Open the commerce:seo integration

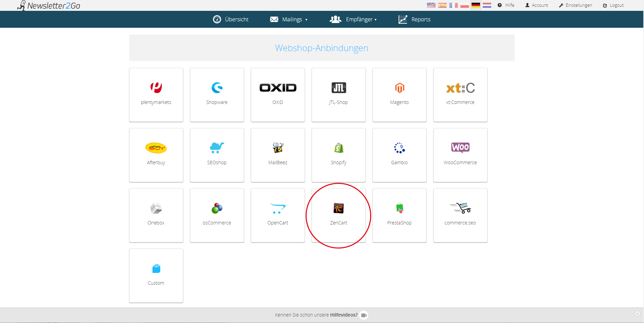click(x=460, y=215)
